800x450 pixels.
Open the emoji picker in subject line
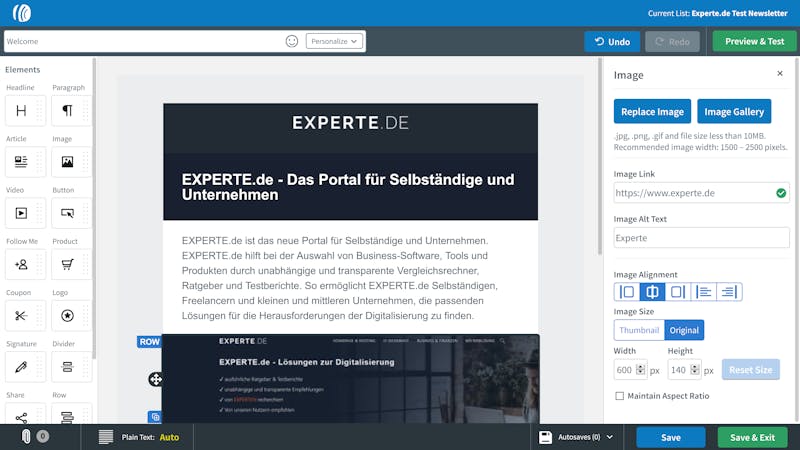click(x=292, y=41)
